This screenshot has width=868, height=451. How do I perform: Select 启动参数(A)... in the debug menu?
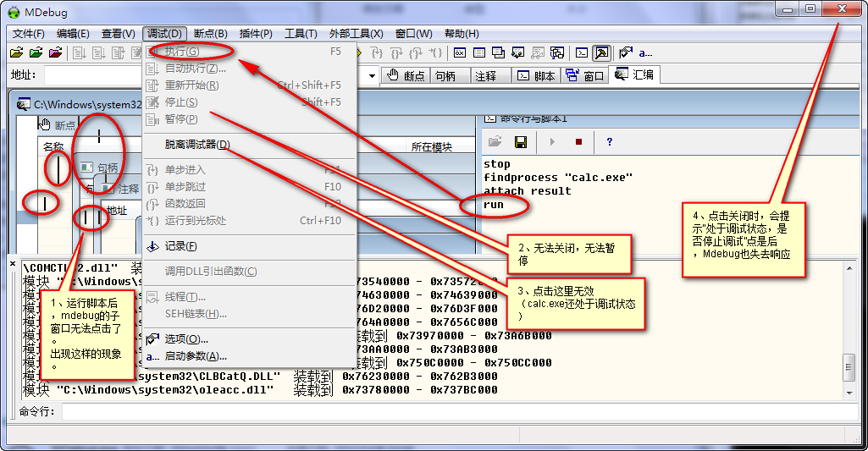tap(249, 356)
